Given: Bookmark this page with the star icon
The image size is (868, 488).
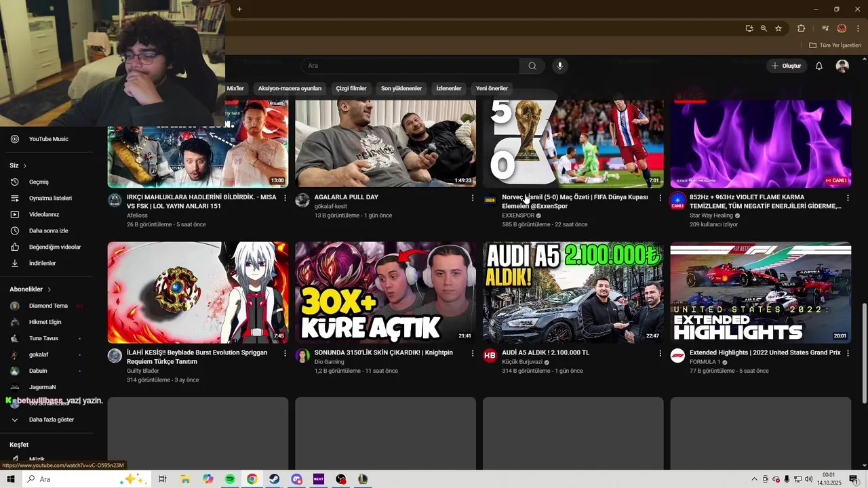Looking at the screenshot, I should click(x=778, y=28).
